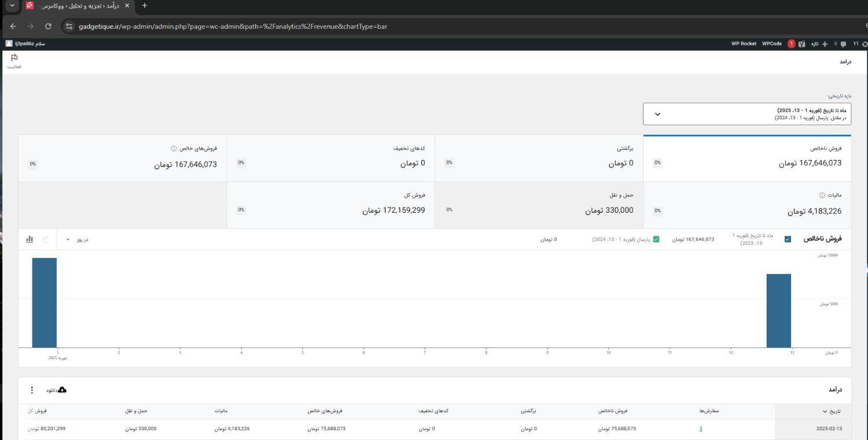
Task: Select the کدهای تخفیف summary card
Action: [330, 158]
